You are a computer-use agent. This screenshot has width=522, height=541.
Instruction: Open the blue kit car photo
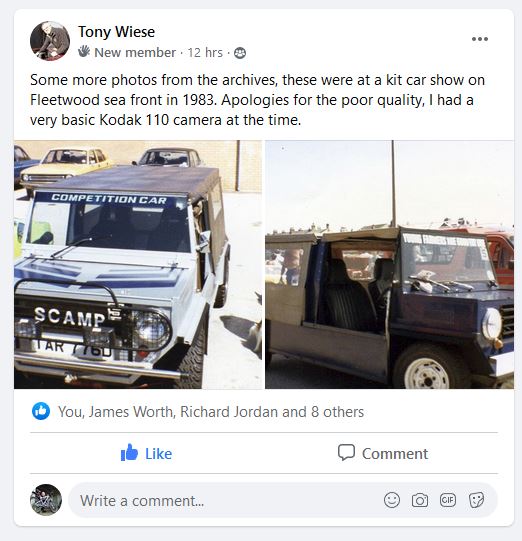point(390,264)
